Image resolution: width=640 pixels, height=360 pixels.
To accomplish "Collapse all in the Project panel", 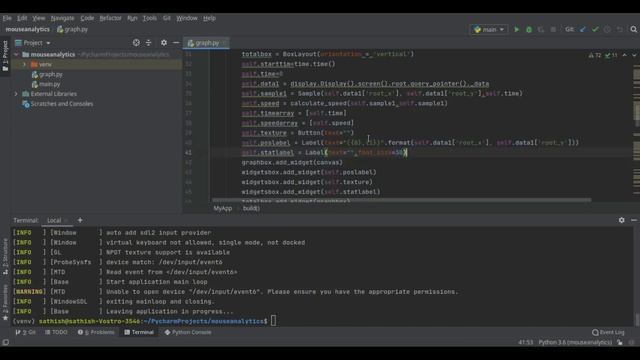I will (x=149, y=42).
